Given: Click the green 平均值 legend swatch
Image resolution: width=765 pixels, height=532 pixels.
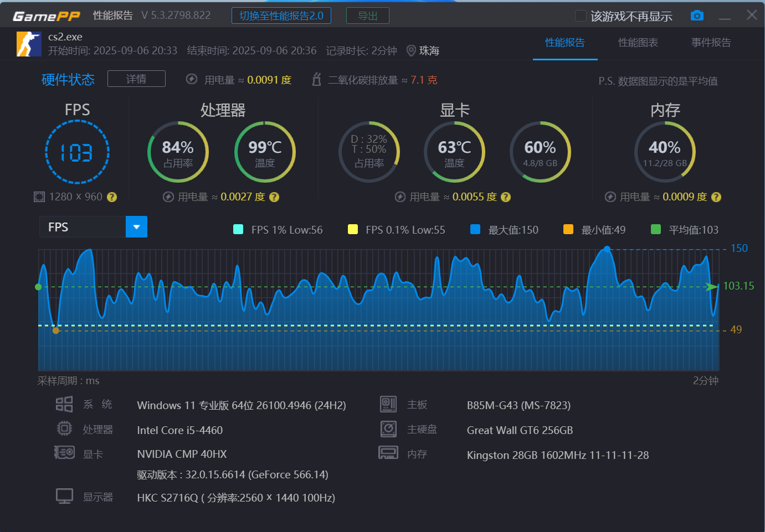Looking at the screenshot, I should (x=656, y=229).
